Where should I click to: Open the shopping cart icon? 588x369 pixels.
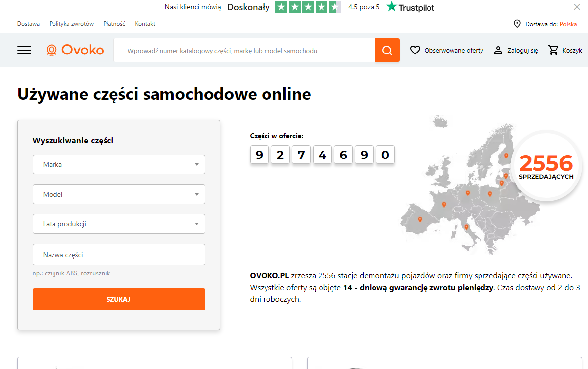click(553, 50)
